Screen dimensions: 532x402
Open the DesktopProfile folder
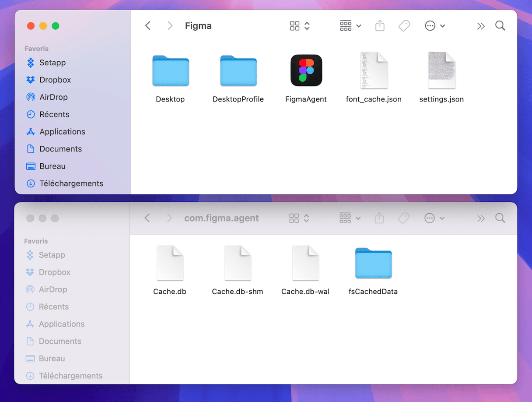238,71
